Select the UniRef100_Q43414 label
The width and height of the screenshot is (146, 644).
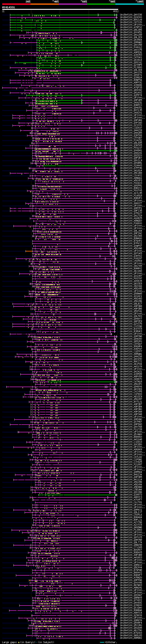click(x=131, y=60)
